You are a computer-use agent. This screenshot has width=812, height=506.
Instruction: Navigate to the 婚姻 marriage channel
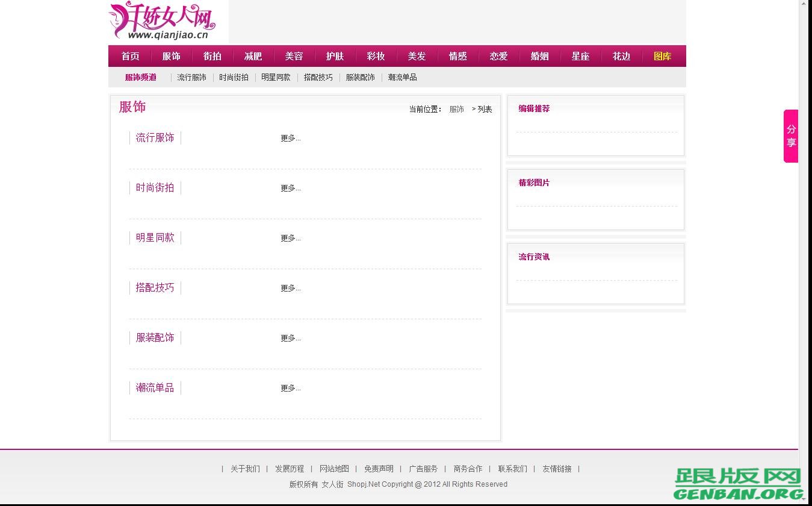[539, 56]
